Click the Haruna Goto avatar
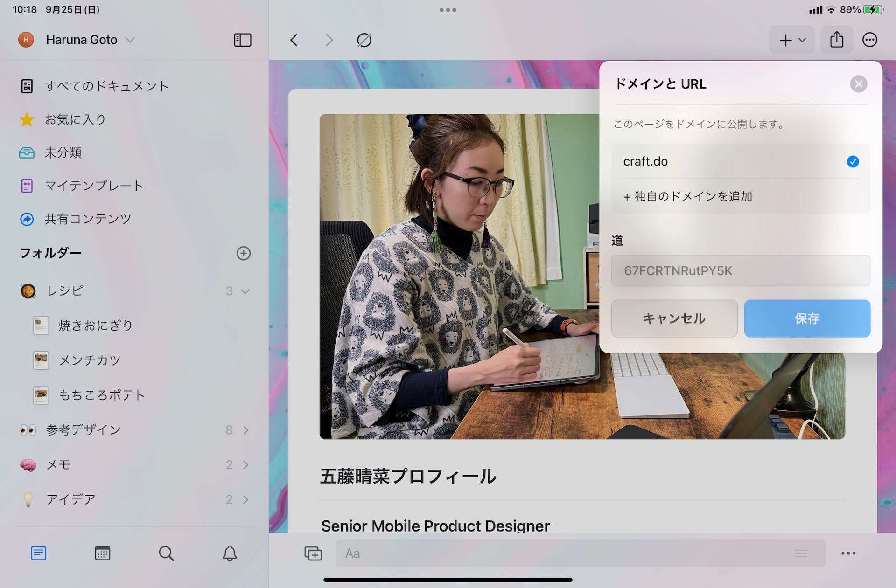Viewport: 896px width, 588px height. tap(26, 40)
